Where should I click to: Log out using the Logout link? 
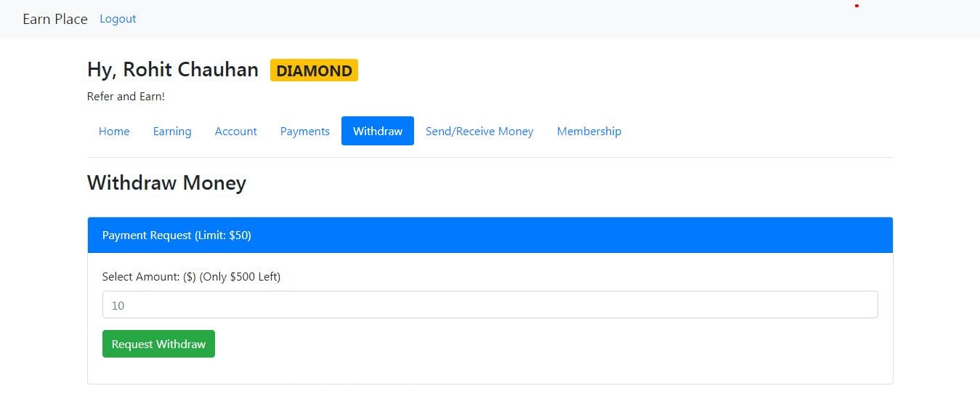[118, 19]
